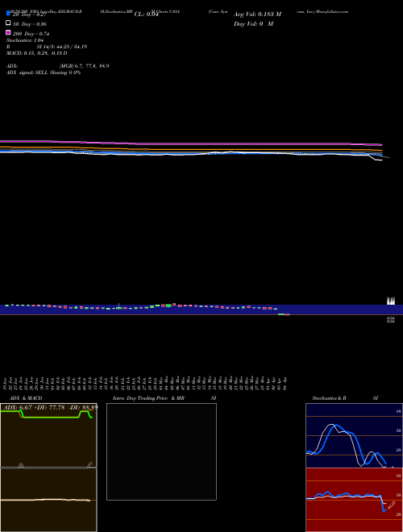This screenshot has width=403, height=532.
Task: Click the empty intraday trading price chart box
Action: pos(161,451)
